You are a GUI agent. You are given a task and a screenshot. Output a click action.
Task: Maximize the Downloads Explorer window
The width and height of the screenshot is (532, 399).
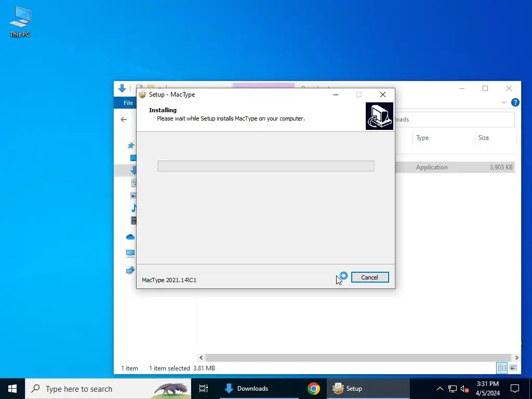pyautogui.click(x=485, y=88)
